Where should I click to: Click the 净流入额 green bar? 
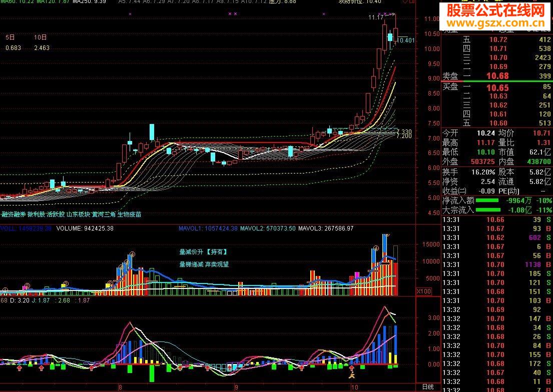click(487, 200)
